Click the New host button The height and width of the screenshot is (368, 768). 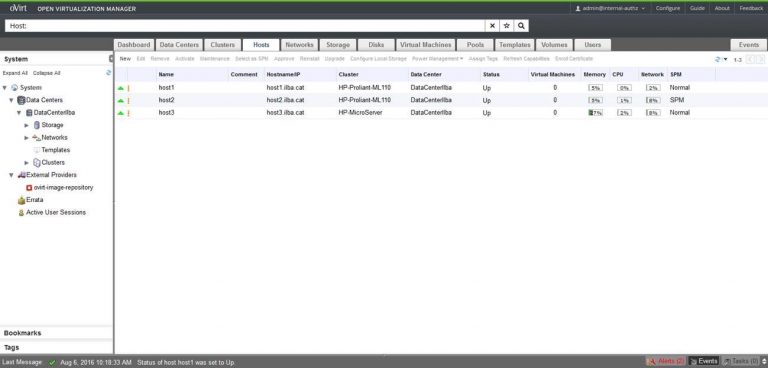tap(125, 59)
